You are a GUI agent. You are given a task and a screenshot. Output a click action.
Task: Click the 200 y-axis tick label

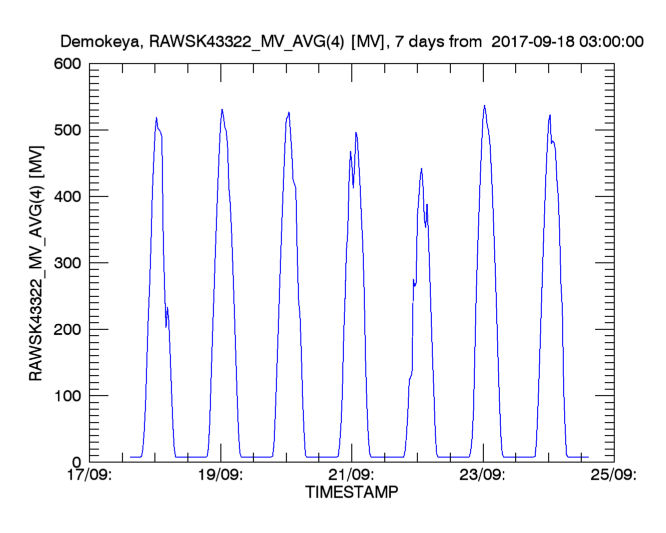[x=67, y=329]
